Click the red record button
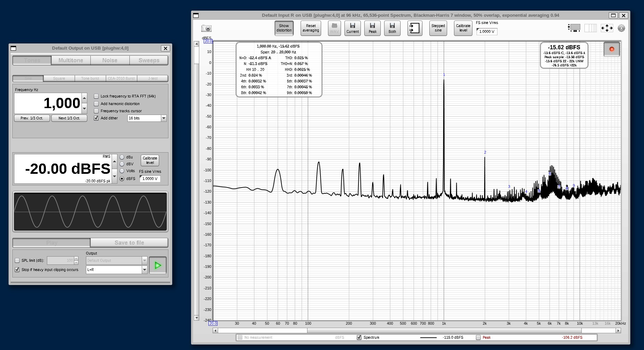Image resolution: width=644 pixels, height=350 pixels. 611,49
